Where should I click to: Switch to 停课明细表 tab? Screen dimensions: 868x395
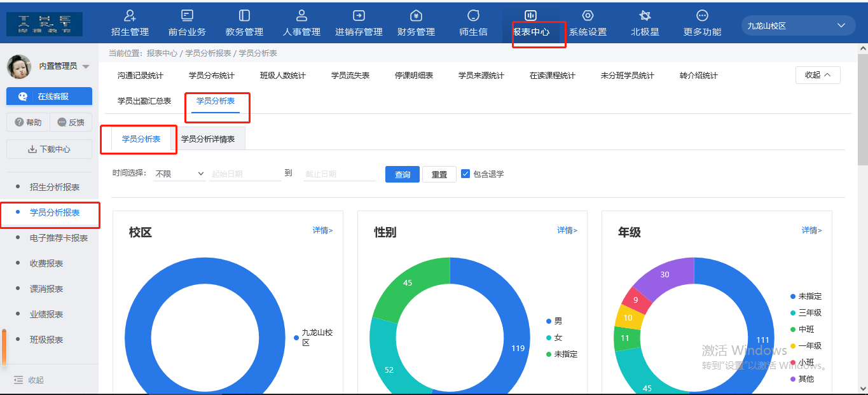coord(414,76)
